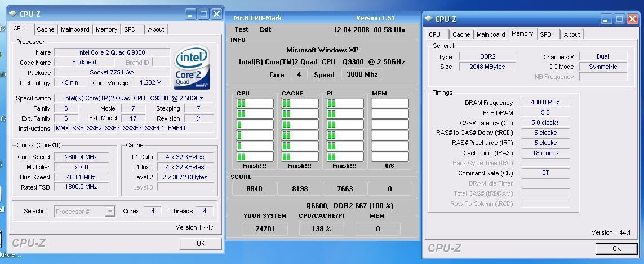Click Multiplier value x 7.0
Image resolution: width=644 pixels, height=264 pixels.
point(81,167)
